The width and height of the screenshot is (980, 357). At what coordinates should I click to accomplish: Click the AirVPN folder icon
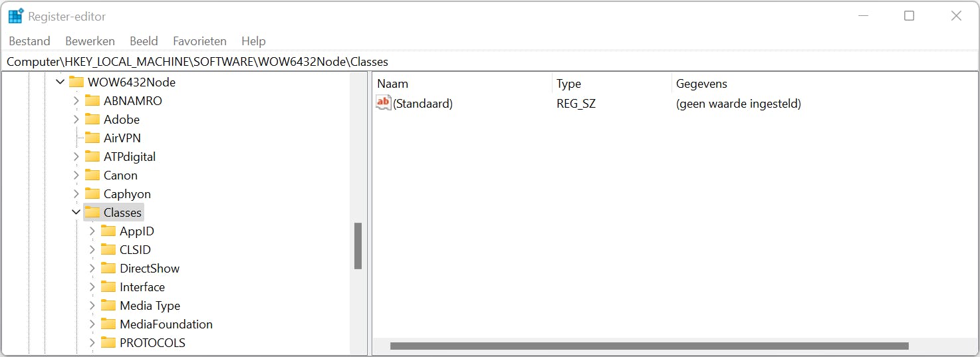click(92, 138)
